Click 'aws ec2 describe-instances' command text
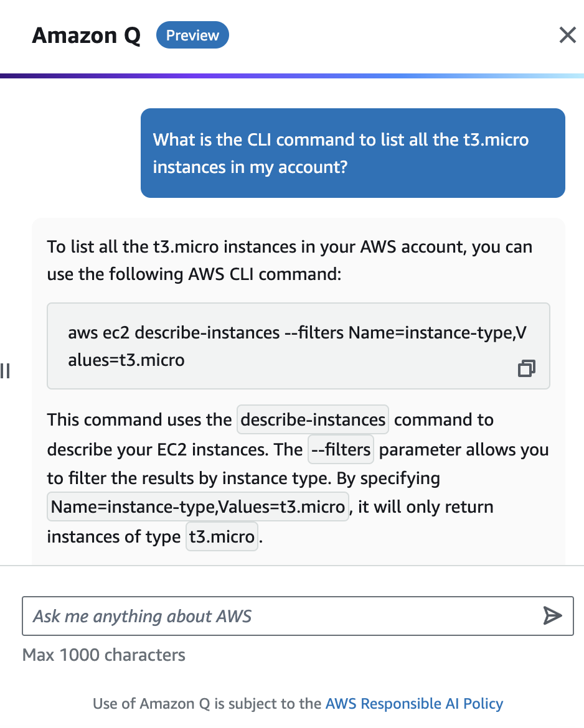Image resolution: width=584 pixels, height=728 pixels. point(174,333)
